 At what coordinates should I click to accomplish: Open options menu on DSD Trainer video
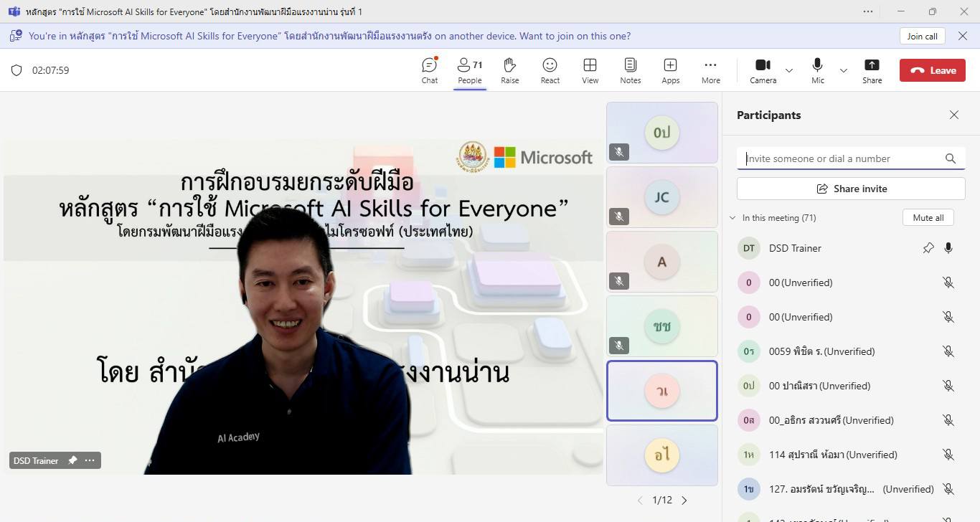[90, 460]
